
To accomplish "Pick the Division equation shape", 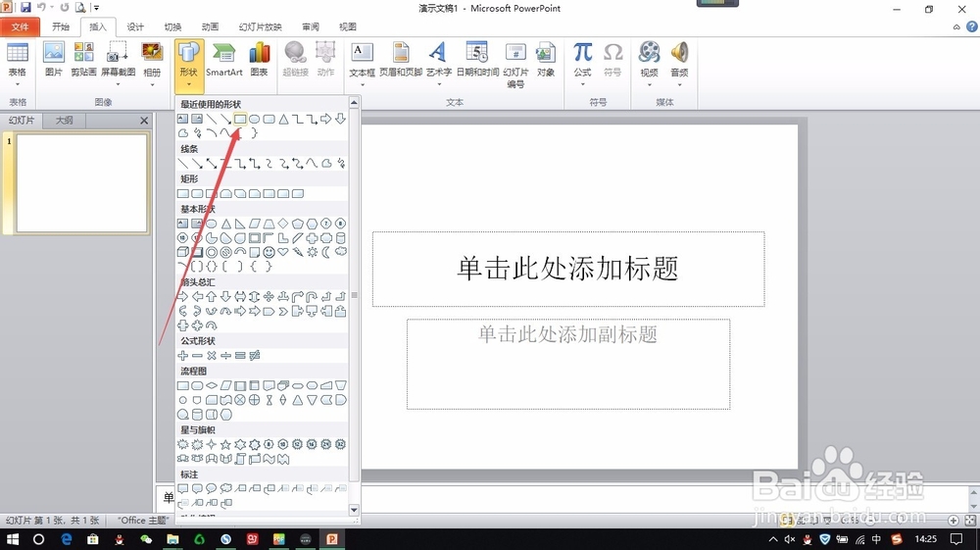I will [x=225, y=355].
